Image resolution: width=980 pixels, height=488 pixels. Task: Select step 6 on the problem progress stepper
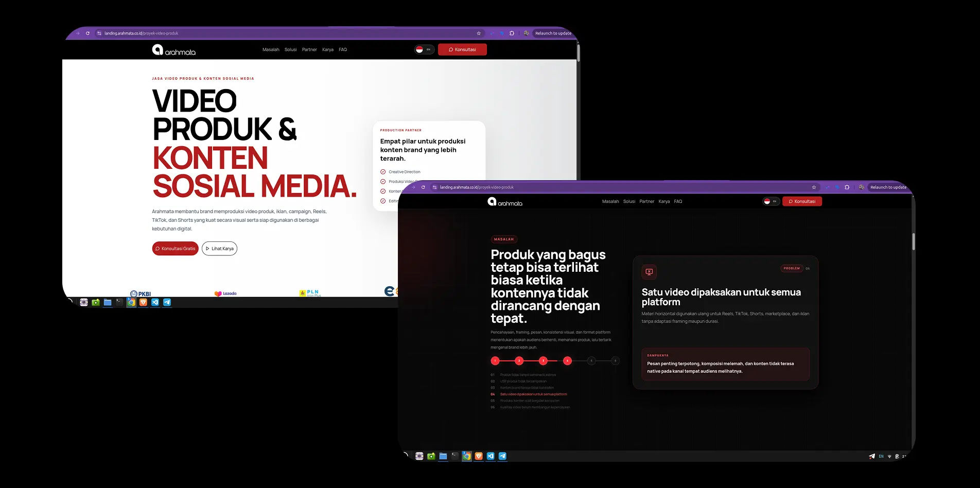pyautogui.click(x=615, y=361)
